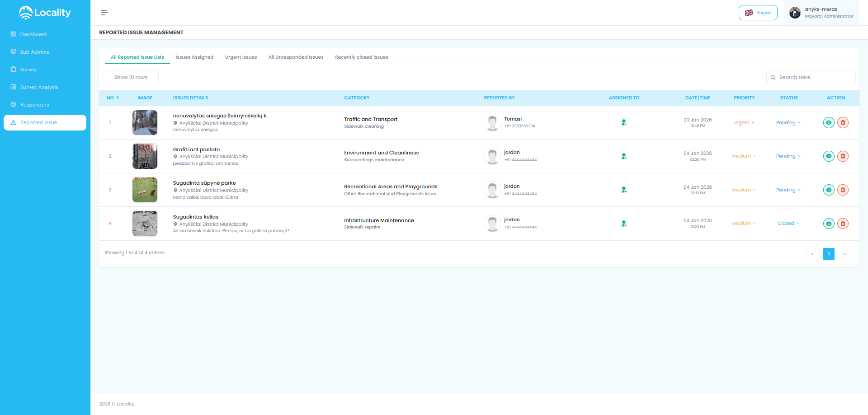Open the Dashboard from the sidebar

pos(33,34)
